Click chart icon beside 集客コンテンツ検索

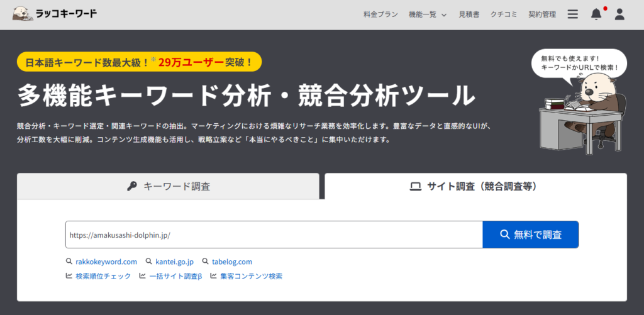pyautogui.click(x=214, y=276)
